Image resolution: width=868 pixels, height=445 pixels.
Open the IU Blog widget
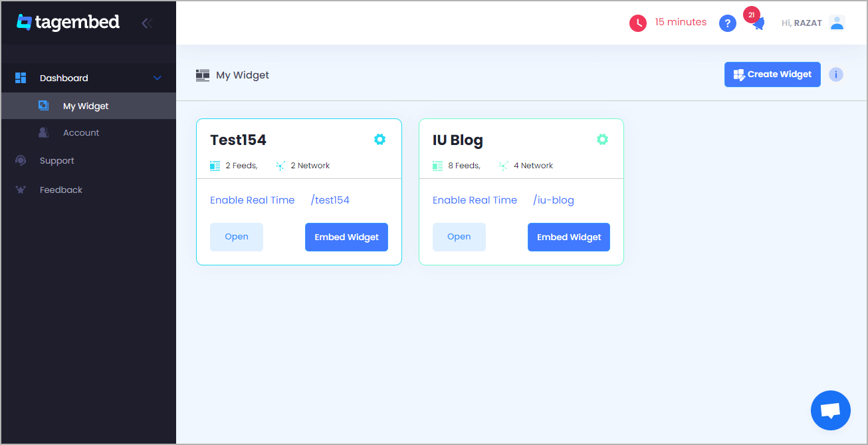tap(459, 237)
